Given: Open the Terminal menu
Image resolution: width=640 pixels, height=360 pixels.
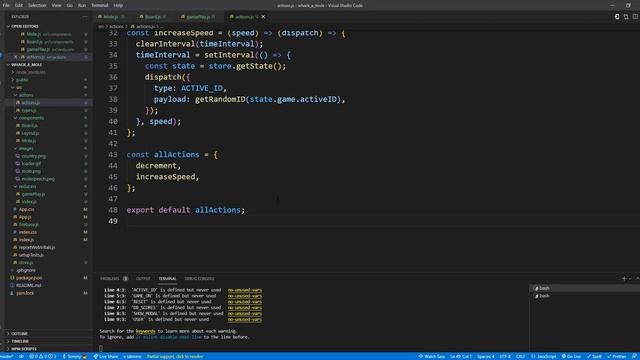Looking at the screenshot, I should tap(100, 5).
